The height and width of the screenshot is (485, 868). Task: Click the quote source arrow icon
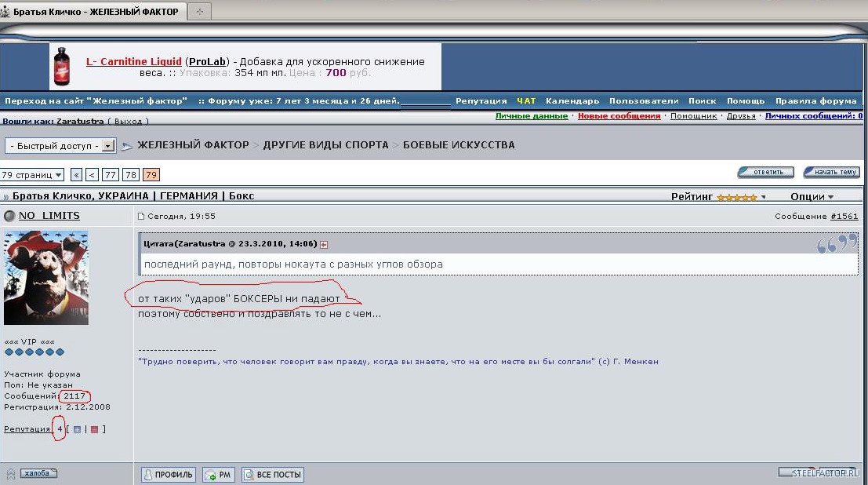[324, 244]
